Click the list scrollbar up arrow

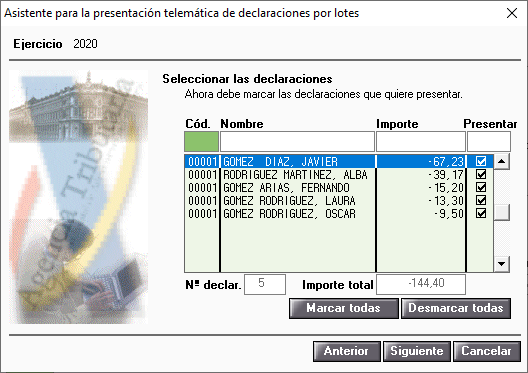(502, 162)
